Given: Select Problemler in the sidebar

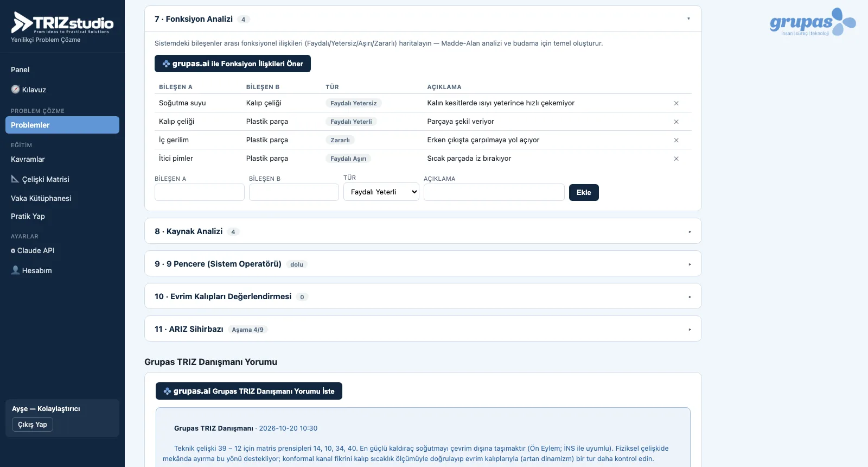Looking at the screenshot, I should click(x=62, y=125).
